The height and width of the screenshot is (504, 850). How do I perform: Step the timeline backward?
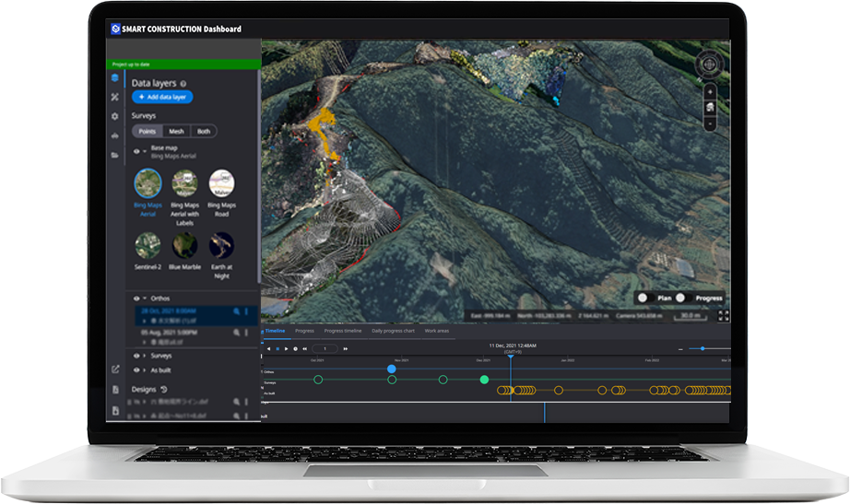click(x=268, y=349)
